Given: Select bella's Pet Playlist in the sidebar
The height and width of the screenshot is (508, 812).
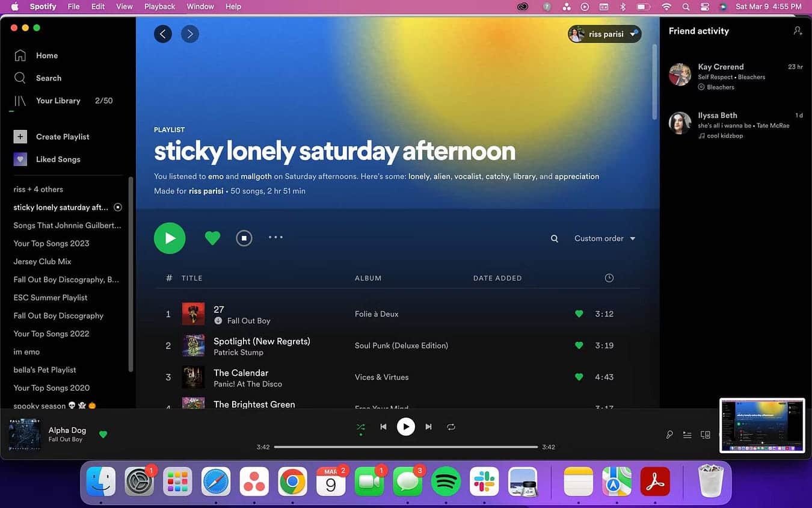Looking at the screenshot, I should (x=45, y=370).
